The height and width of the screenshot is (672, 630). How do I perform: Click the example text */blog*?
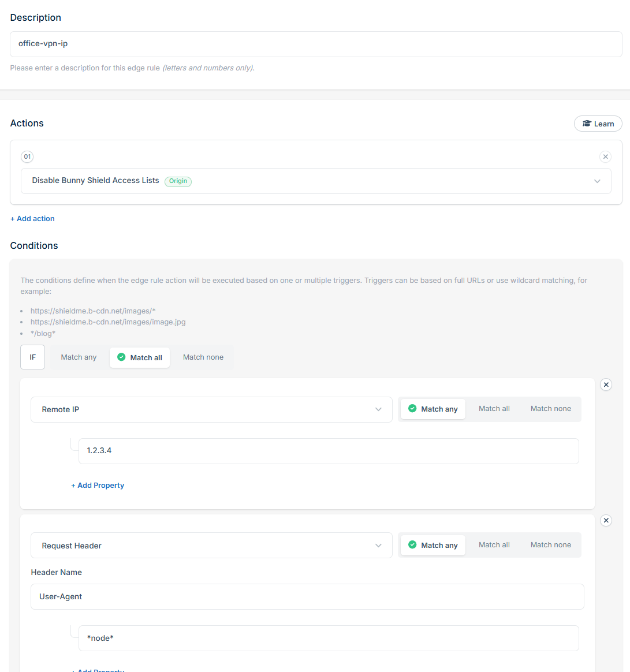43,334
